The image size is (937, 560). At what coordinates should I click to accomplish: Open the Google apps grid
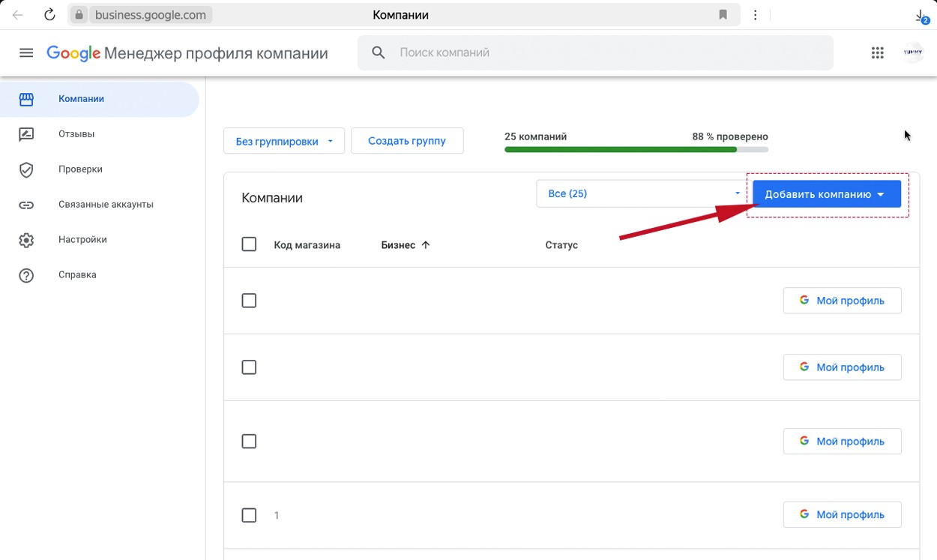click(x=878, y=53)
